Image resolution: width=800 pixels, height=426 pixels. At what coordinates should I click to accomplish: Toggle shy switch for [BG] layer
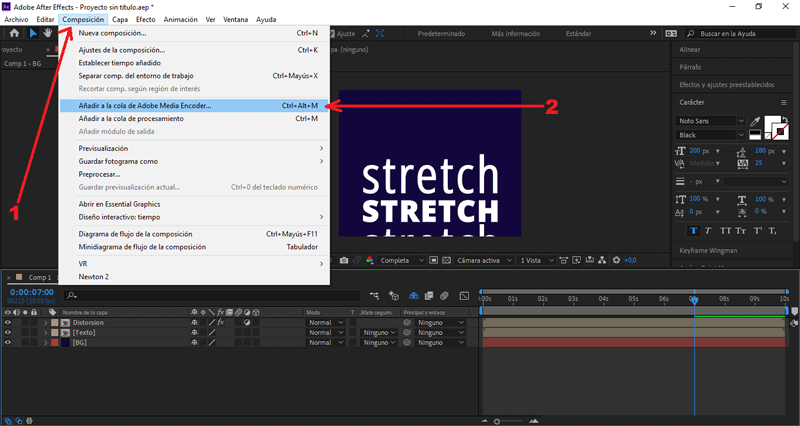pyautogui.click(x=194, y=343)
